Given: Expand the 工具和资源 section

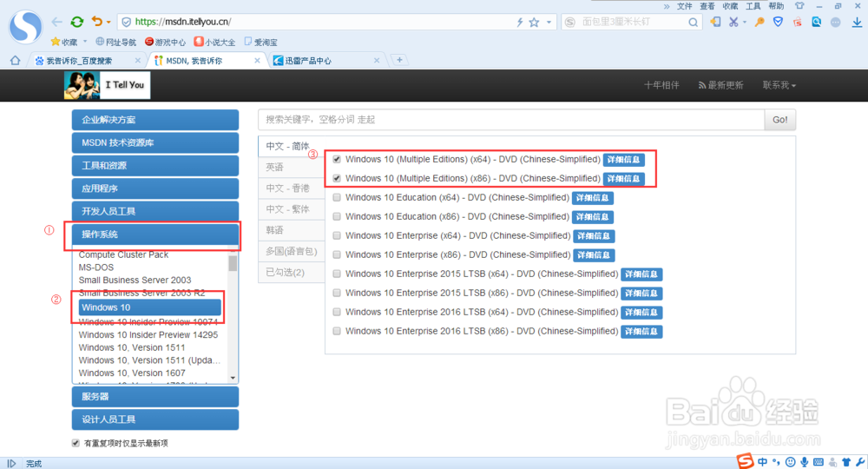Looking at the screenshot, I should [x=155, y=166].
